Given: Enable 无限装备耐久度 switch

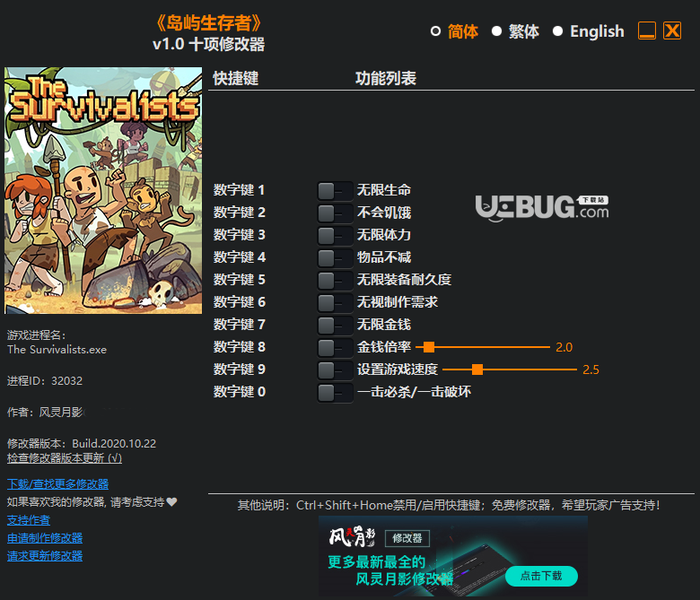Looking at the screenshot, I should click(x=335, y=281).
